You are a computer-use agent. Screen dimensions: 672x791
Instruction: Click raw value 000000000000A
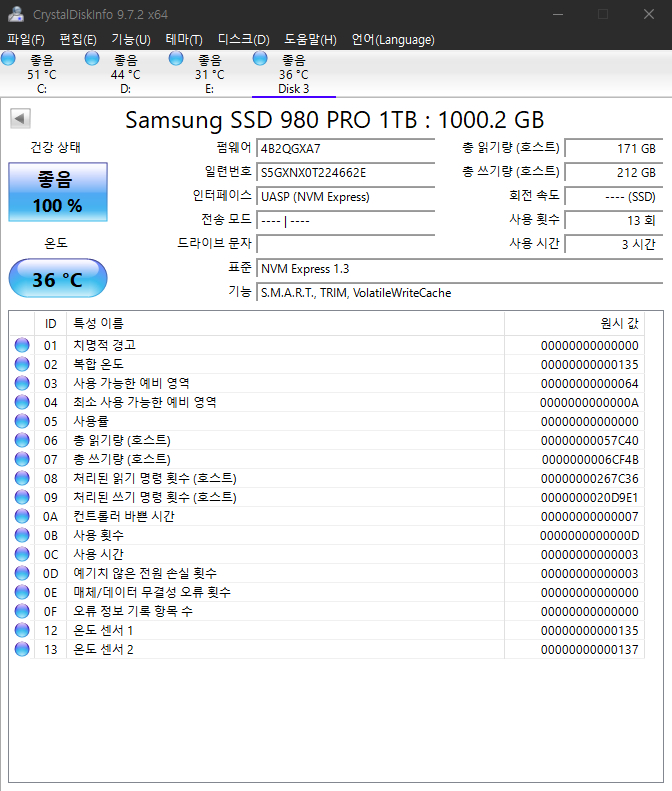(589, 403)
